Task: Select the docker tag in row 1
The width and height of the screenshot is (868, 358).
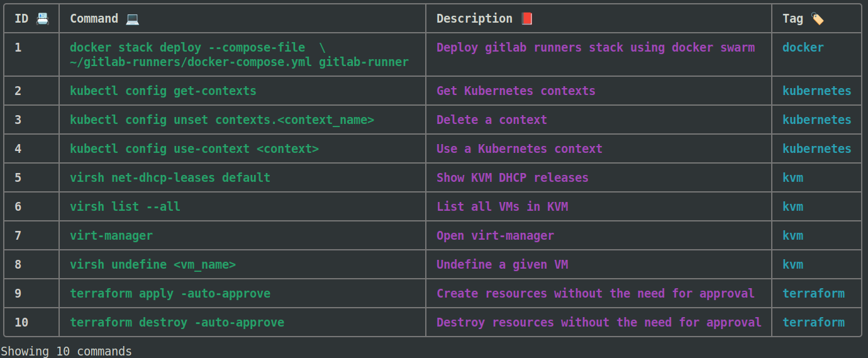Action: [803, 48]
